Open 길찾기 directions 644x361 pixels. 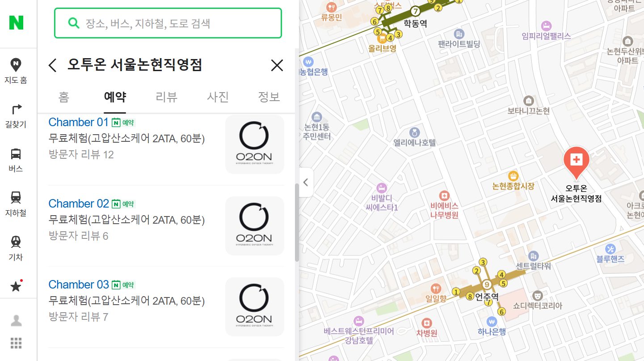coord(16,116)
